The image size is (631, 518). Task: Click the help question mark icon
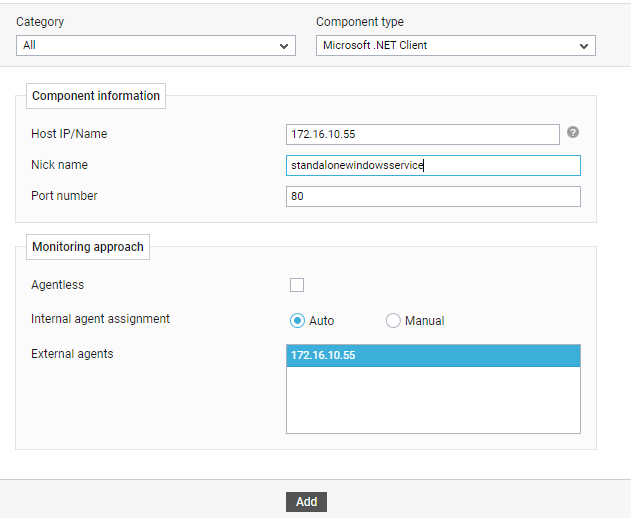click(573, 132)
